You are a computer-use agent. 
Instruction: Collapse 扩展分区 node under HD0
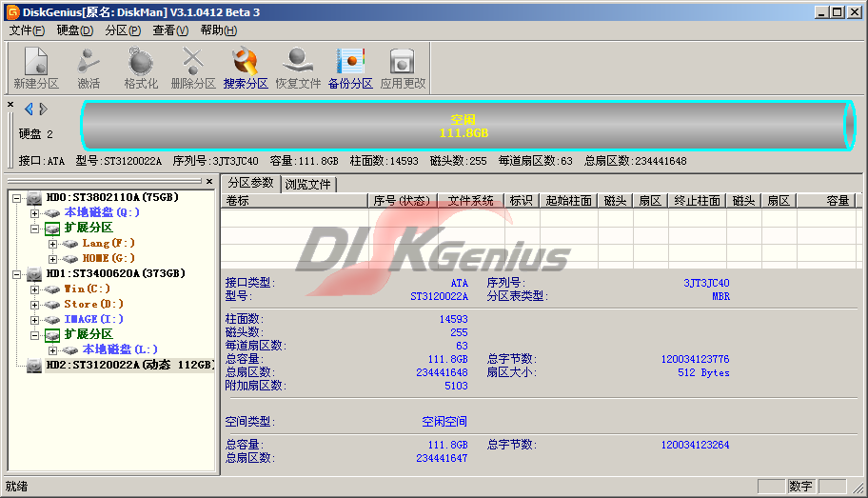(x=34, y=229)
